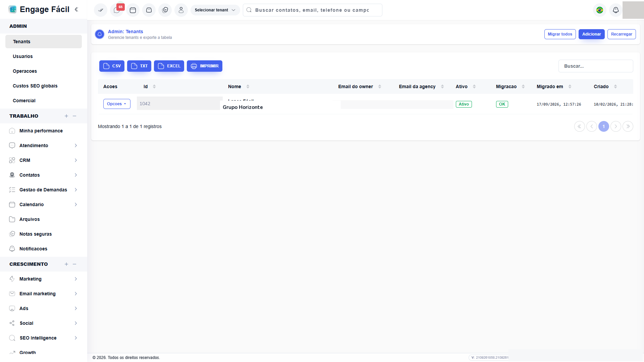Viewport: 644px width, 362px height.
Task: Expand the Marketing sidebar section
Action: tap(44, 279)
